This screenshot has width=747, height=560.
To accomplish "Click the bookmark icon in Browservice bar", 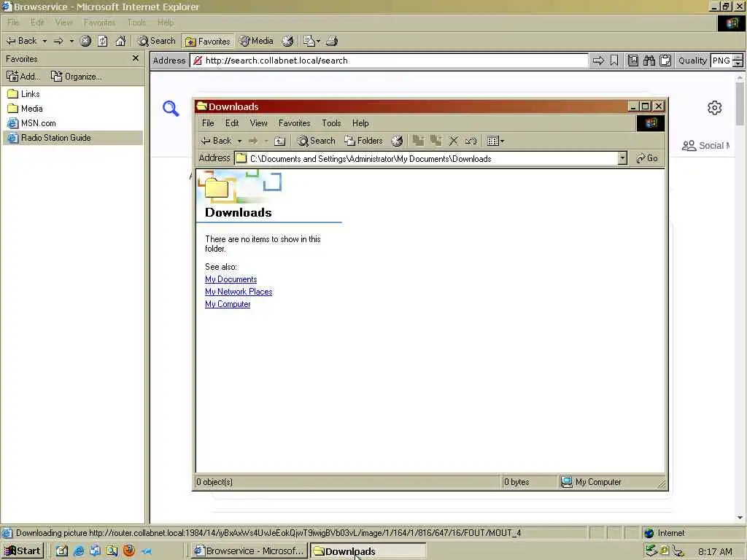I will click(614, 61).
